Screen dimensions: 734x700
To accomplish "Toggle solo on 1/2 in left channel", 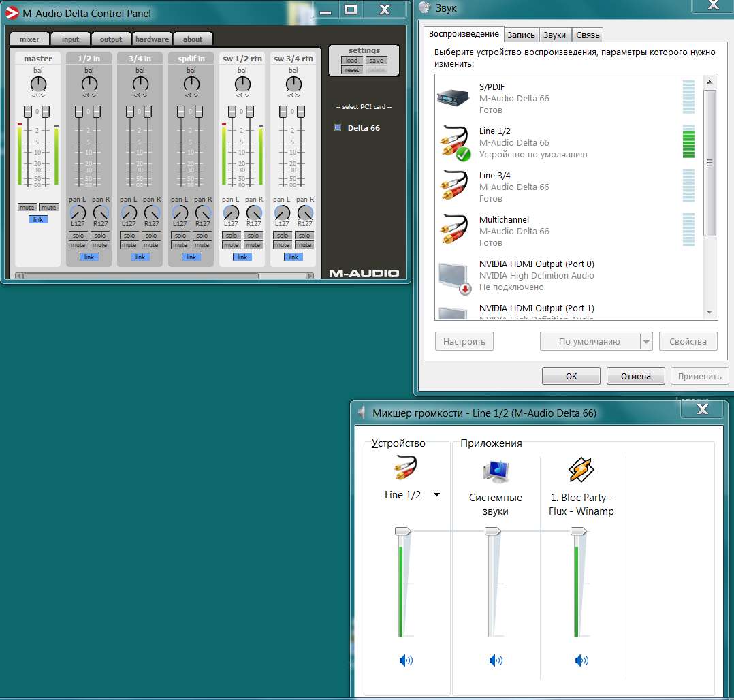I will pyautogui.click(x=78, y=236).
